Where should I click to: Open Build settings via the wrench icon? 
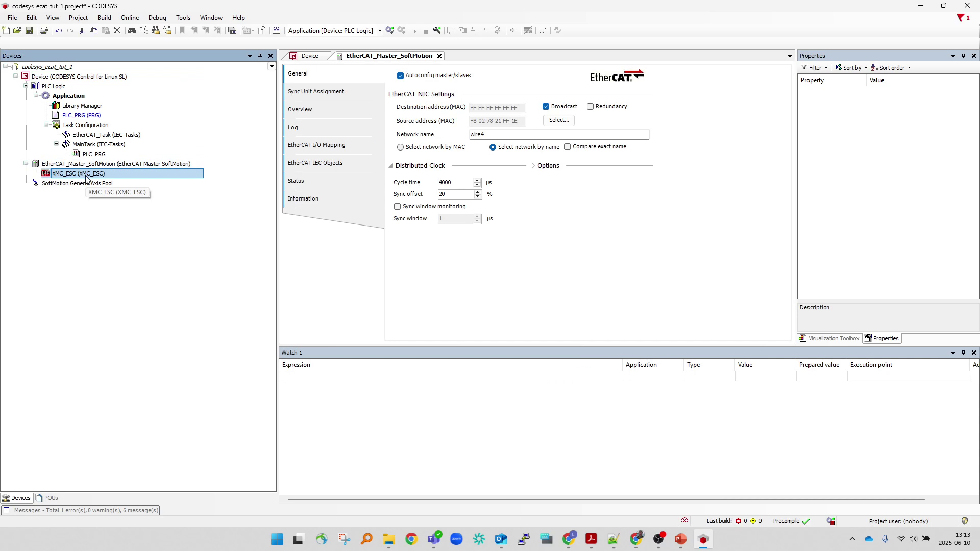point(437,30)
